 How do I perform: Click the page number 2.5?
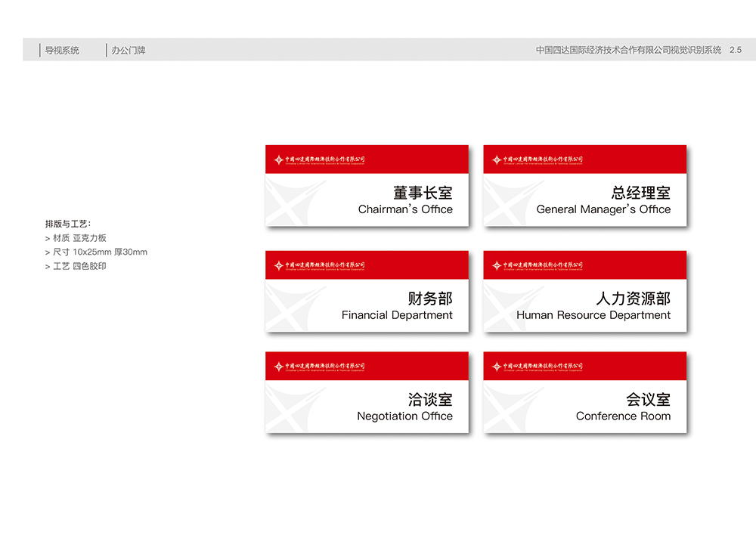(x=736, y=50)
